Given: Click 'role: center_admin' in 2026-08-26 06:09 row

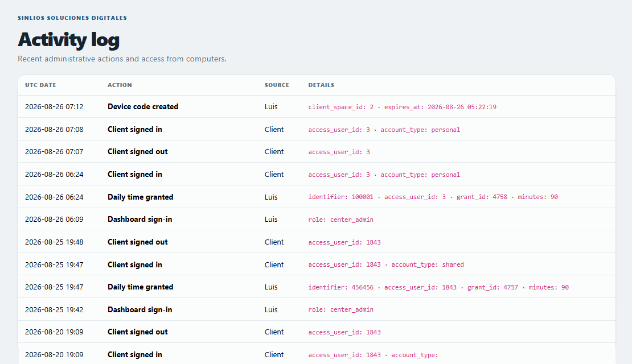Looking at the screenshot, I should (x=340, y=220).
